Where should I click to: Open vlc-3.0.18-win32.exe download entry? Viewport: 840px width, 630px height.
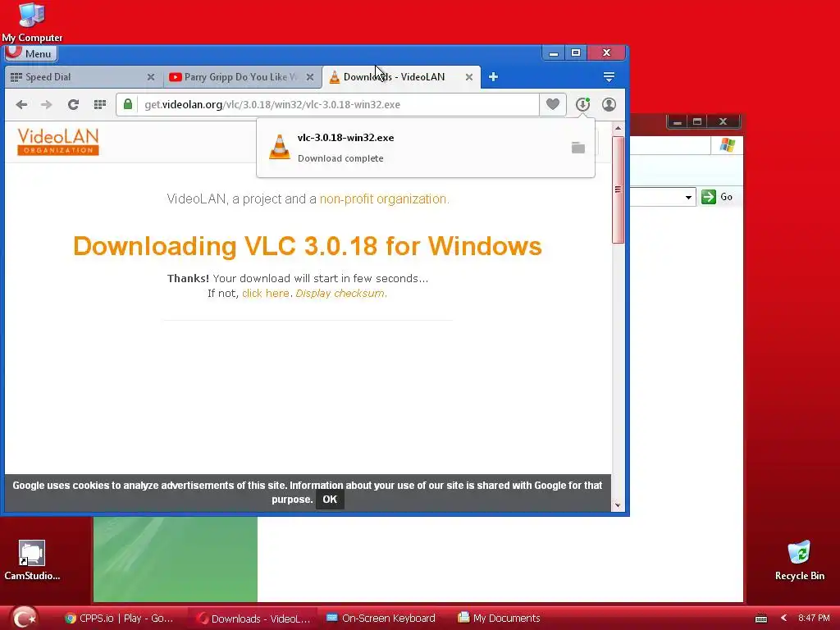point(426,148)
